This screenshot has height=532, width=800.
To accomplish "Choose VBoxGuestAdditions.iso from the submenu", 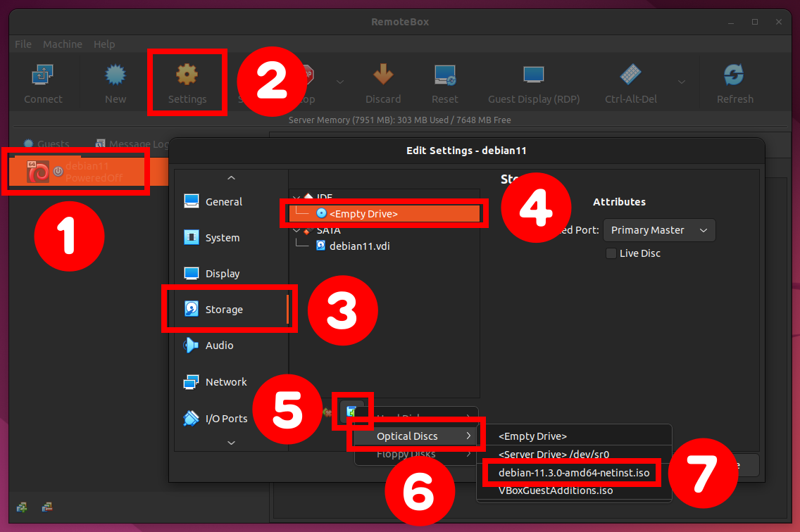I will [x=574, y=490].
